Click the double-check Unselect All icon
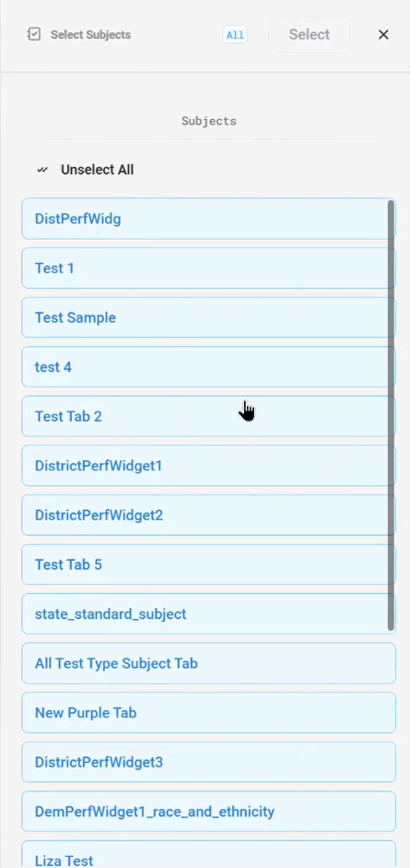The height and width of the screenshot is (868, 410). (42, 170)
